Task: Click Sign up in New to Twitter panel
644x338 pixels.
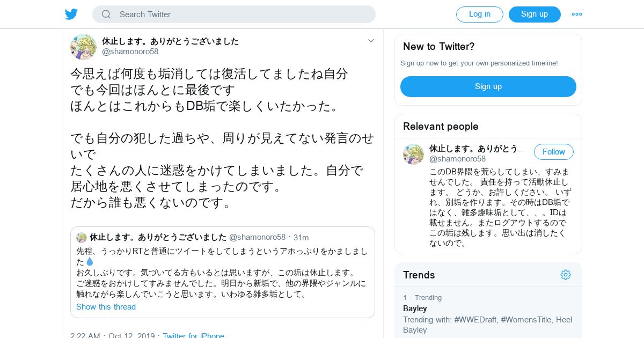Action: click(488, 86)
